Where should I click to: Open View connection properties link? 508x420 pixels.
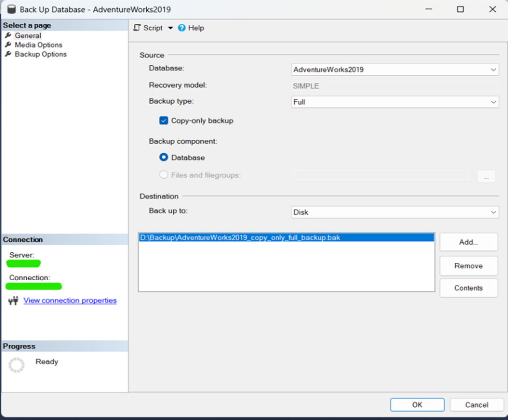(x=70, y=300)
